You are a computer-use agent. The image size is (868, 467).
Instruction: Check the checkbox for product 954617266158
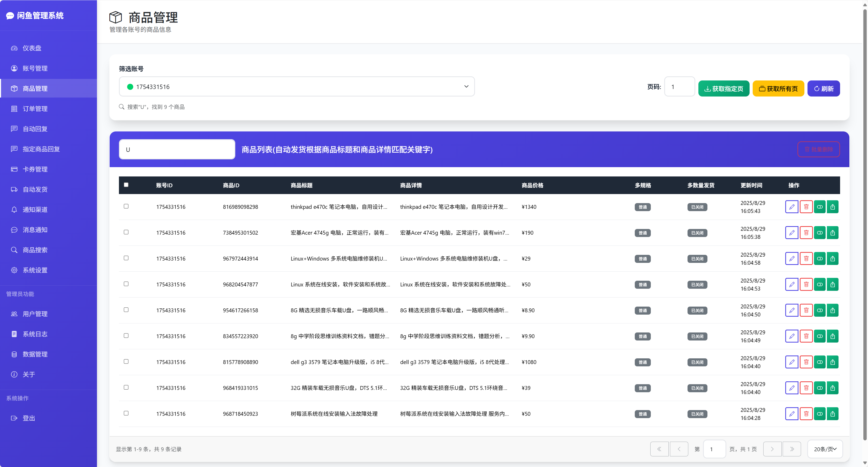point(126,309)
